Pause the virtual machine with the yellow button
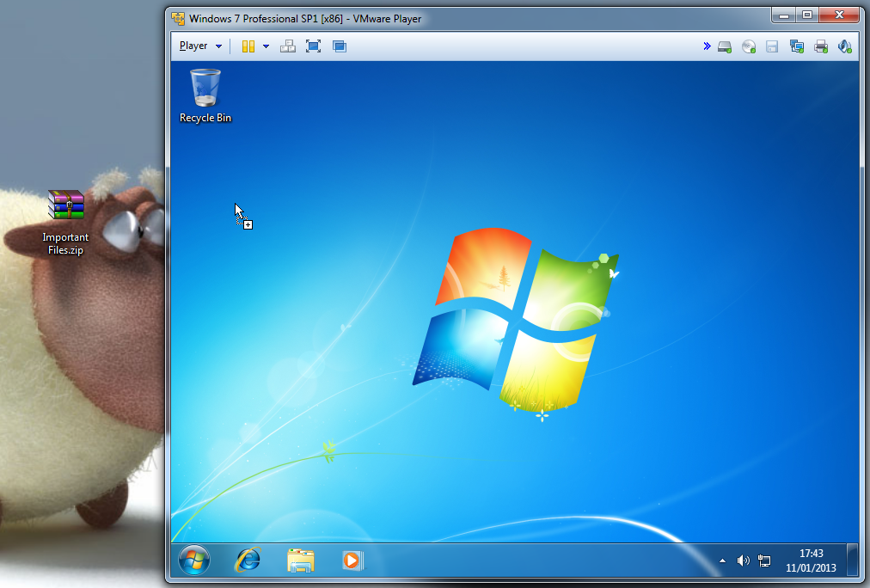This screenshot has width=870, height=588. pyautogui.click(x=248, y=46)
